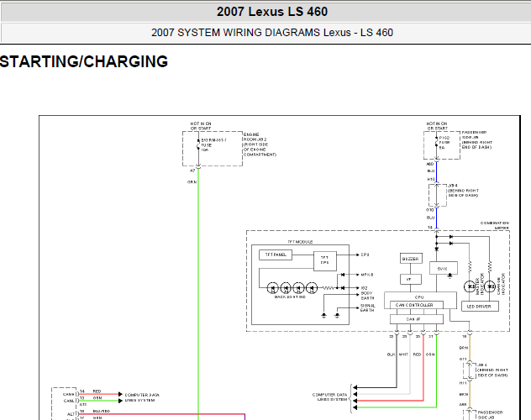Click the 'RED' label beside pin 30 wire
This screenshot has height=420, width=531.
(417, 354)
